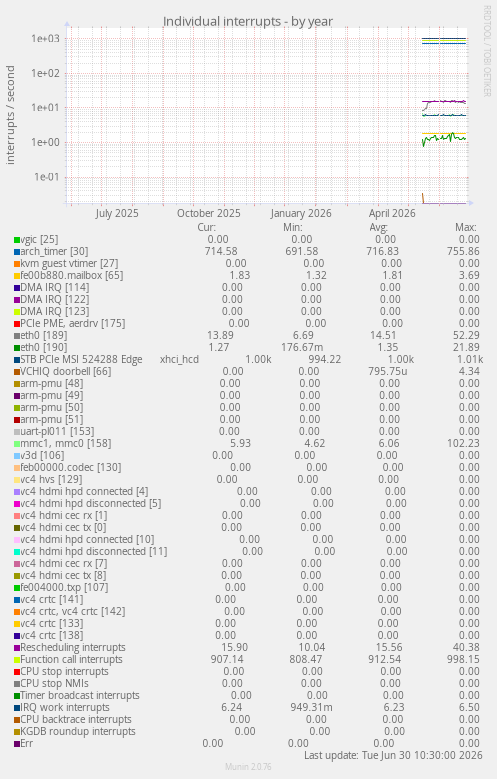The height and width of the screenshot is (779, 497).
Task: Select the 'VCHIQ doorbell [66]' label
Action: 66,371
